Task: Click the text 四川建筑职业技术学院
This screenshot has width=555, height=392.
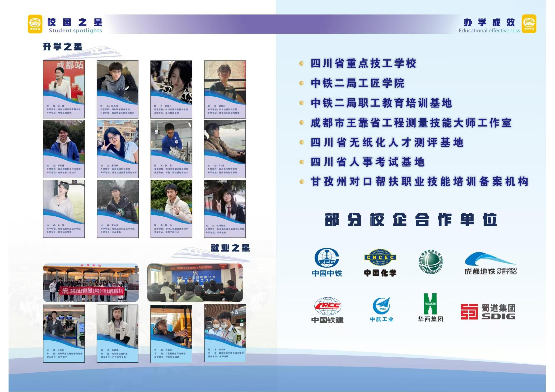Action: point(69,169)
